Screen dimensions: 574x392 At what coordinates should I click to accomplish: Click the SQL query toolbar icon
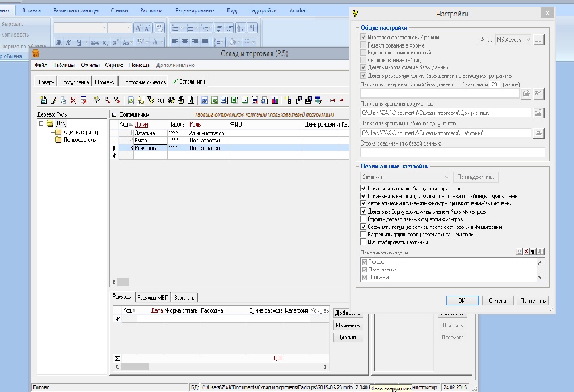pyautogui.click(x=161, y=100)
